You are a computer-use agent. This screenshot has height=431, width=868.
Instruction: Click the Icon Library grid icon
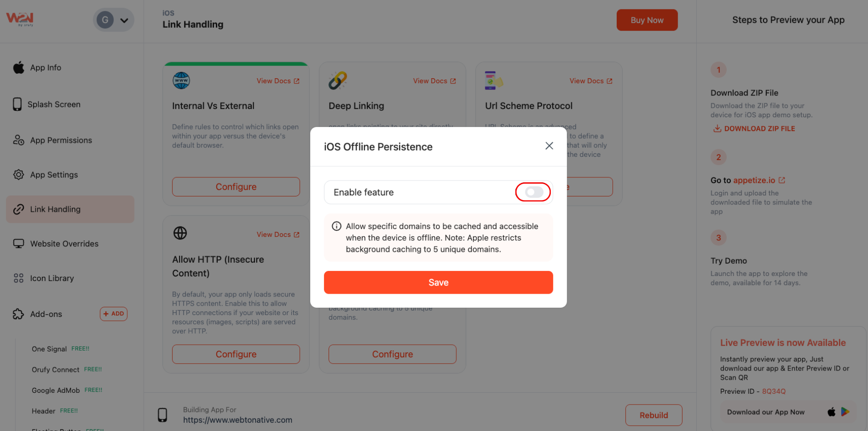tap(19, 278)
